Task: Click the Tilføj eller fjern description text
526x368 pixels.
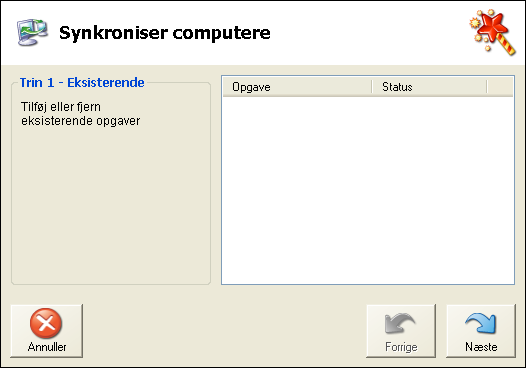Action: point(81,114)
